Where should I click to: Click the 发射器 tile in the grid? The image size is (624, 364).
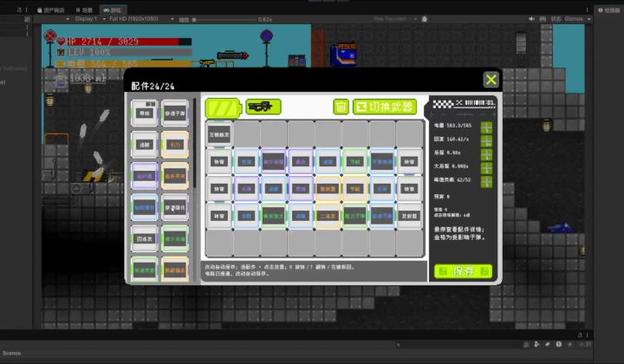(x=409, y=216)
